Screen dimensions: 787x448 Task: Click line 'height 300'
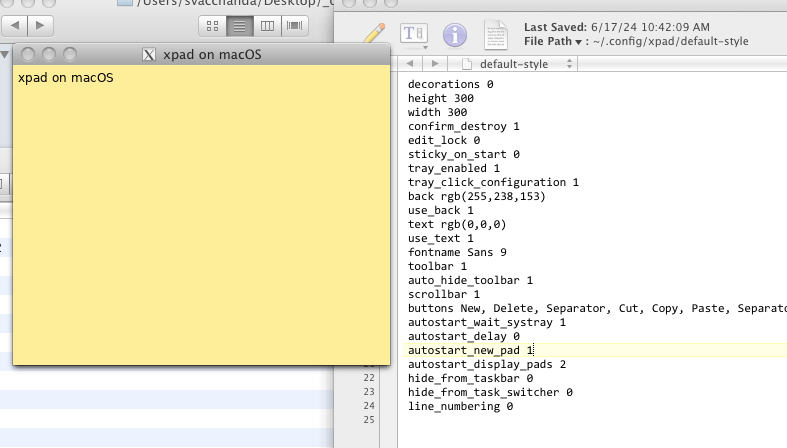pyautogui.click(x=440, y=98)
